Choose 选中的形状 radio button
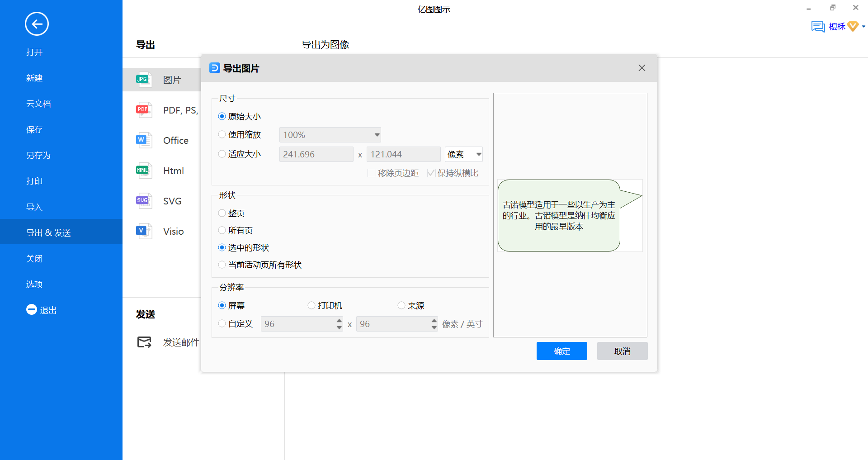Screen dimensions: 868x460 pyautogui.click(x=222, y=247)
